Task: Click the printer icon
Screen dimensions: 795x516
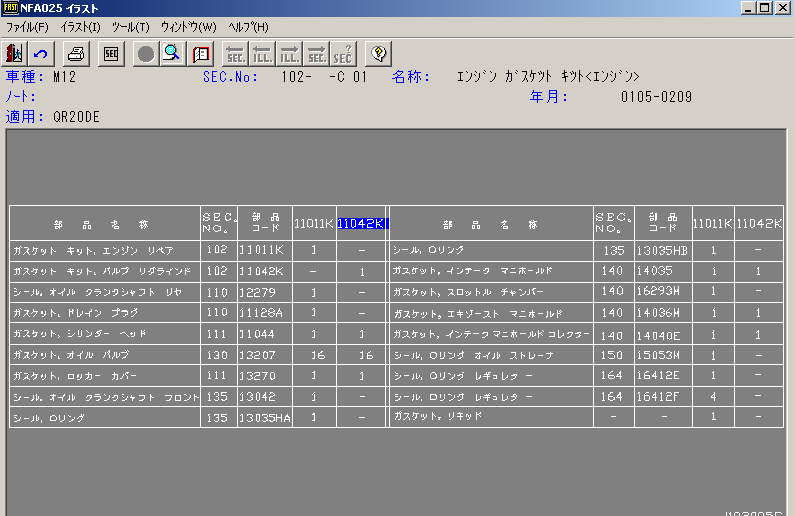Action: click(x=78, y=53)
